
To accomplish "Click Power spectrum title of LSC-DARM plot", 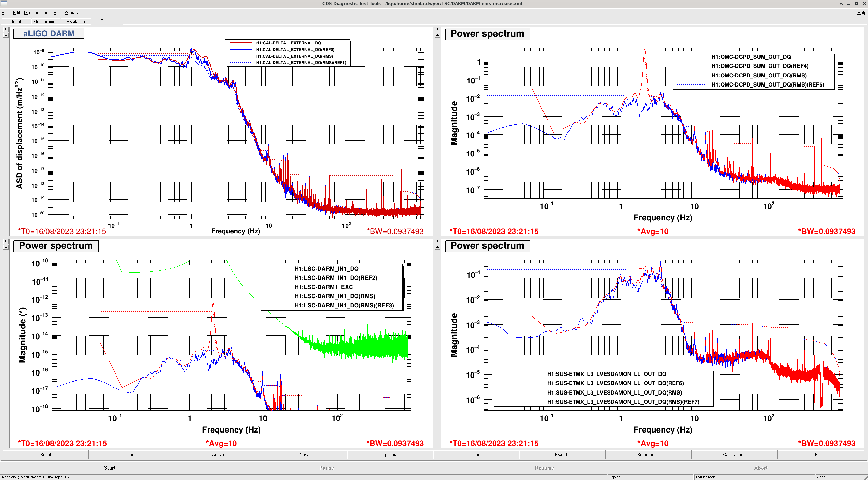I will (56, 246).
